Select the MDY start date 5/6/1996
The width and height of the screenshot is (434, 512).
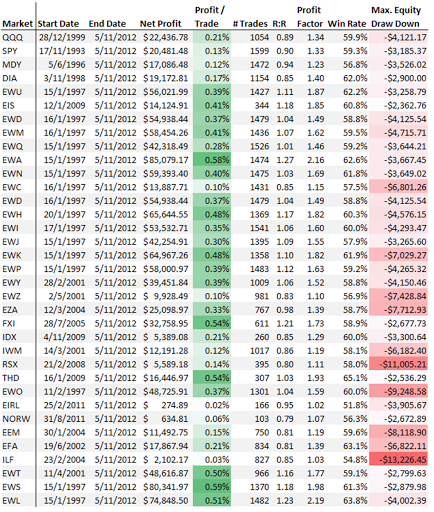67,65
